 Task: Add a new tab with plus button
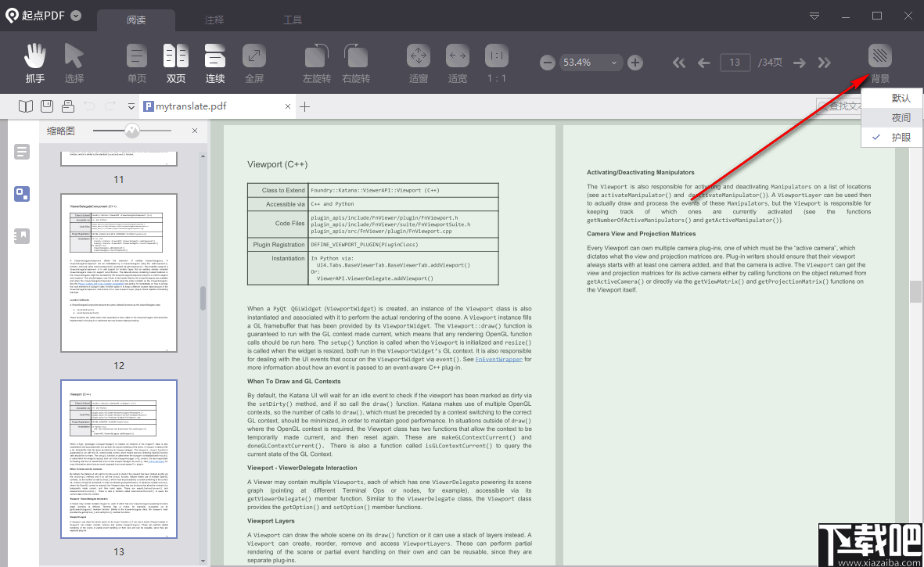[304, 106]
